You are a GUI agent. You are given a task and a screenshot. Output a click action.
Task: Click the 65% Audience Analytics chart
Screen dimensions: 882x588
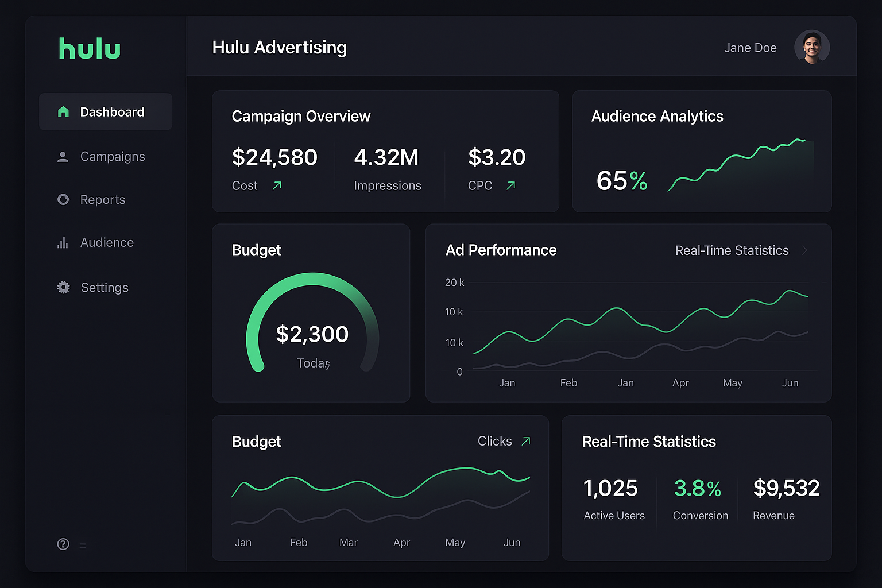(741, 167)
